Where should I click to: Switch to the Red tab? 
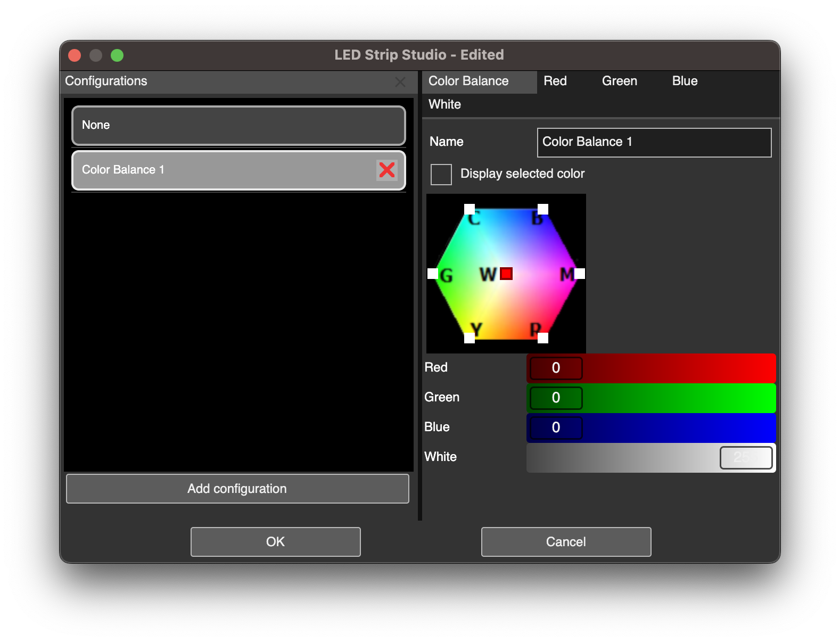tap(555, 81)
